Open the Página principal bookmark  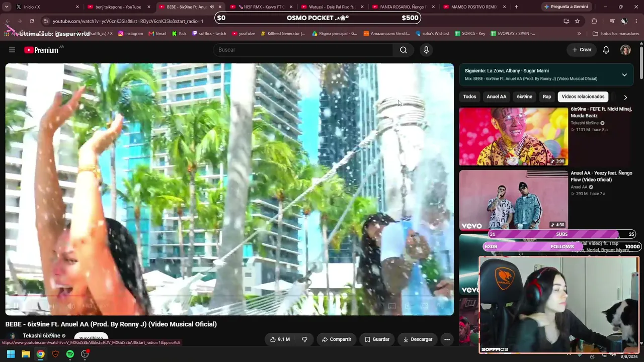pos(335,34)
